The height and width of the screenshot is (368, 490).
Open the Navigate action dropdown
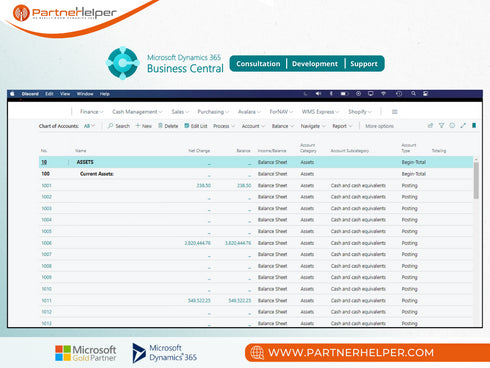point(313,126)
